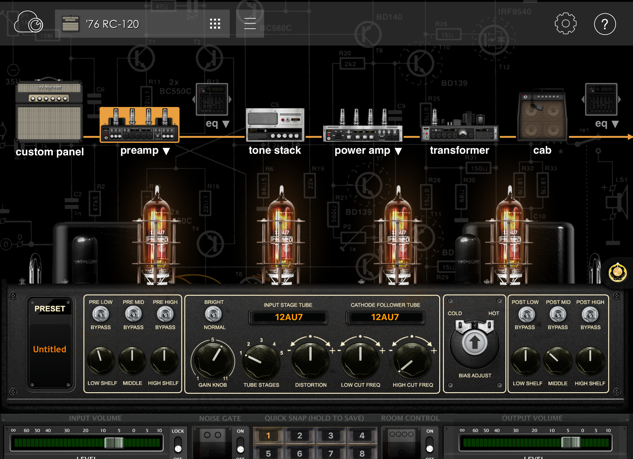The image size is (633, 459).
Task: Select the custom panel amp icon
Action: 49,112
